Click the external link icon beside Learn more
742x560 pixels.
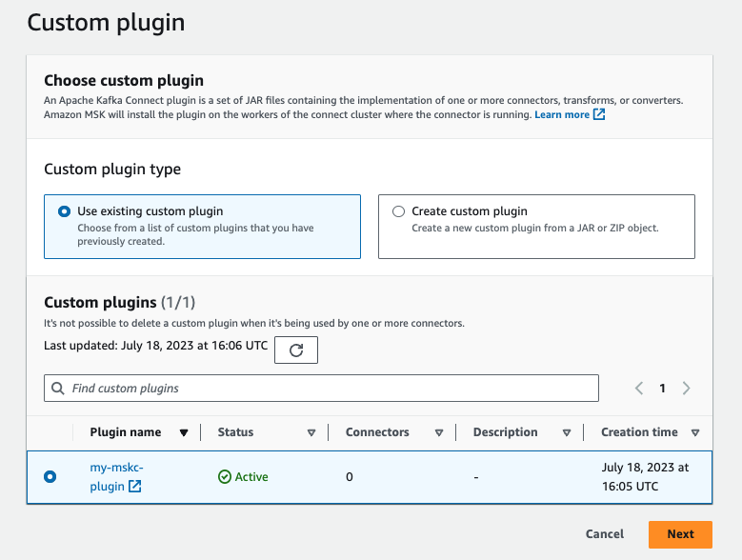pyautogui.click(x=599, y=114)
